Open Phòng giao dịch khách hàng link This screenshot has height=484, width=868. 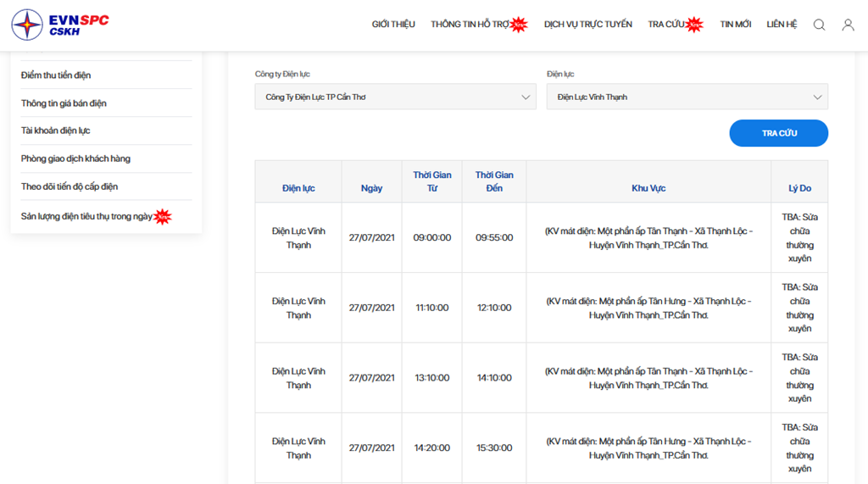coord(75,159)
